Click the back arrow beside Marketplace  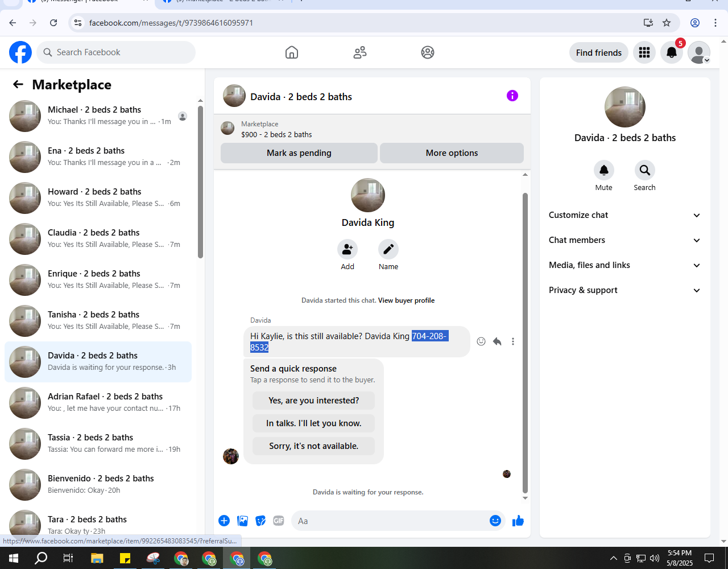point(18,84)
